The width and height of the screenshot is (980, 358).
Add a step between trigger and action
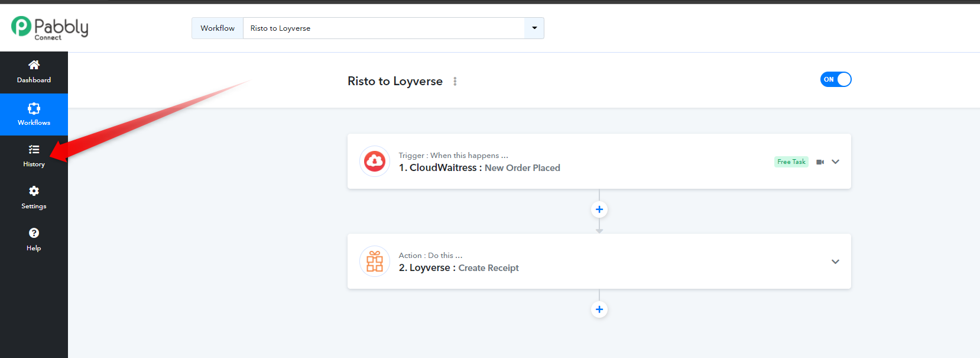[x=599, y=209]
